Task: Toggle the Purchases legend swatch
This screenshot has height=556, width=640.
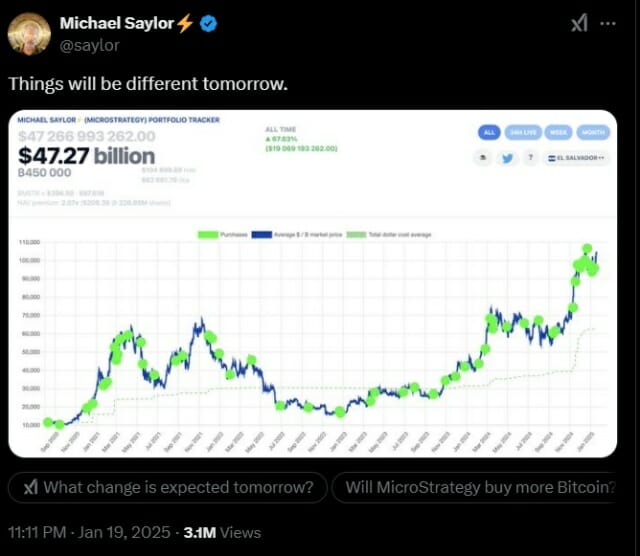Action: point(208,235)
